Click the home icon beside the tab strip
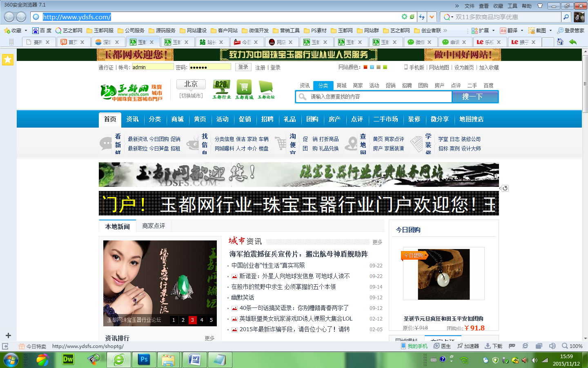588x368 pixels. 560,42
